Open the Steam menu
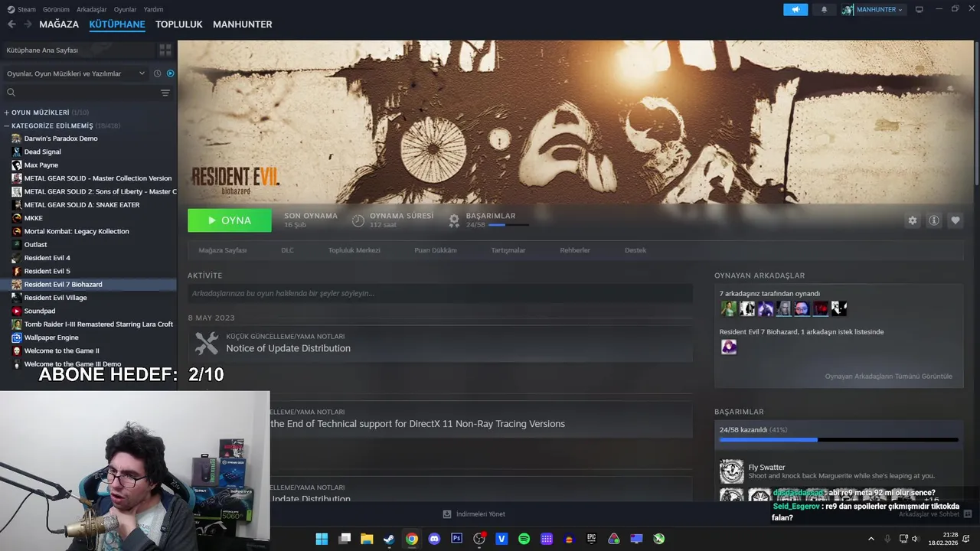 click(x=21, y=9)
